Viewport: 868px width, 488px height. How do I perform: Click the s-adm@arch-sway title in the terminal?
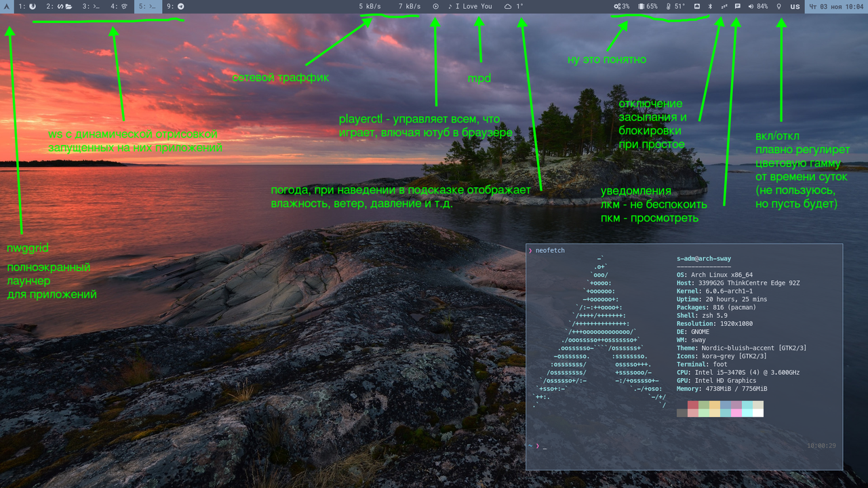click(x=705, y=259)
